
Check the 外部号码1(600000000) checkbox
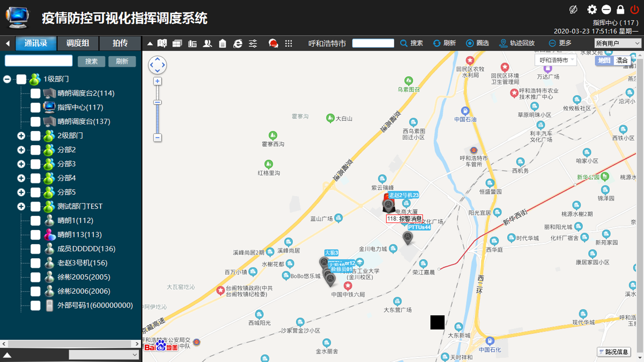pos(36,305)
